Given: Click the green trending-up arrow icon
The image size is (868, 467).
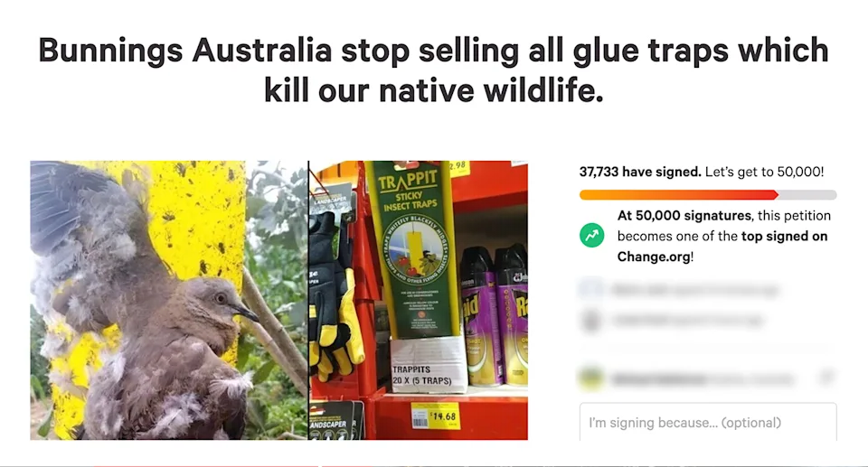Looking at the screenshot, I should (591, 236).
